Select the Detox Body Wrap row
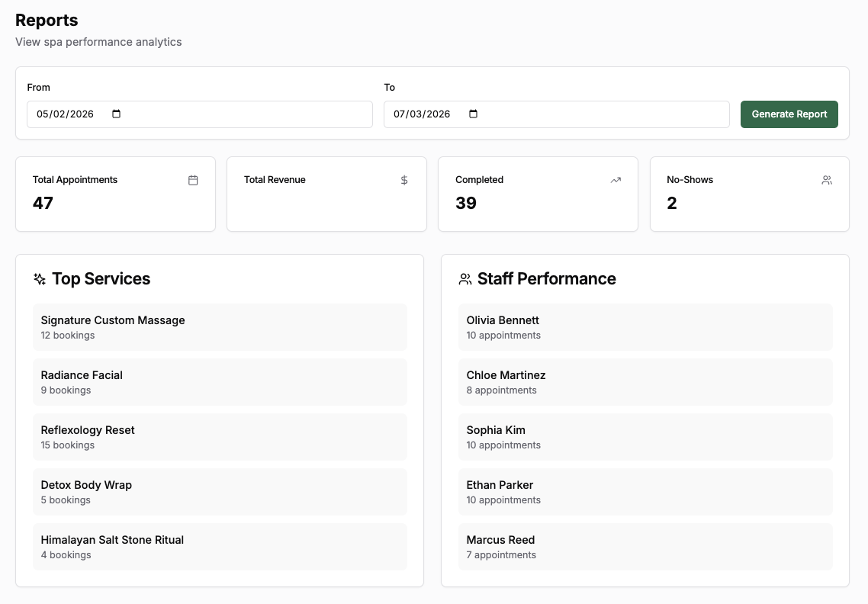868x604 pixels. 220,492
